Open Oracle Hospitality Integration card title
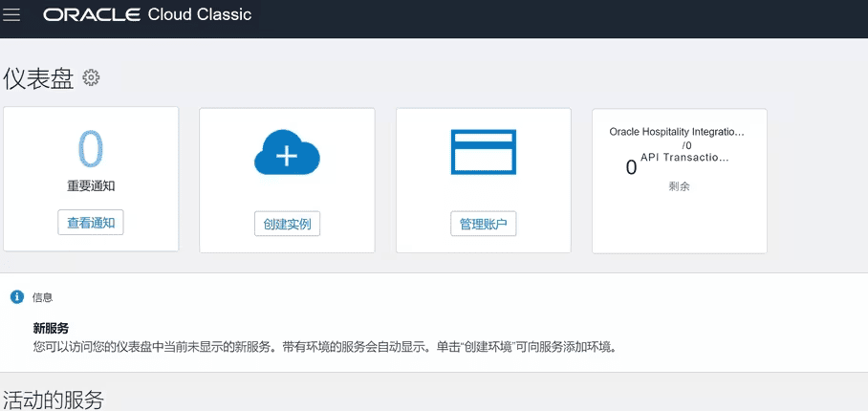Screen dimensions: 868x411 pos(677,132)
